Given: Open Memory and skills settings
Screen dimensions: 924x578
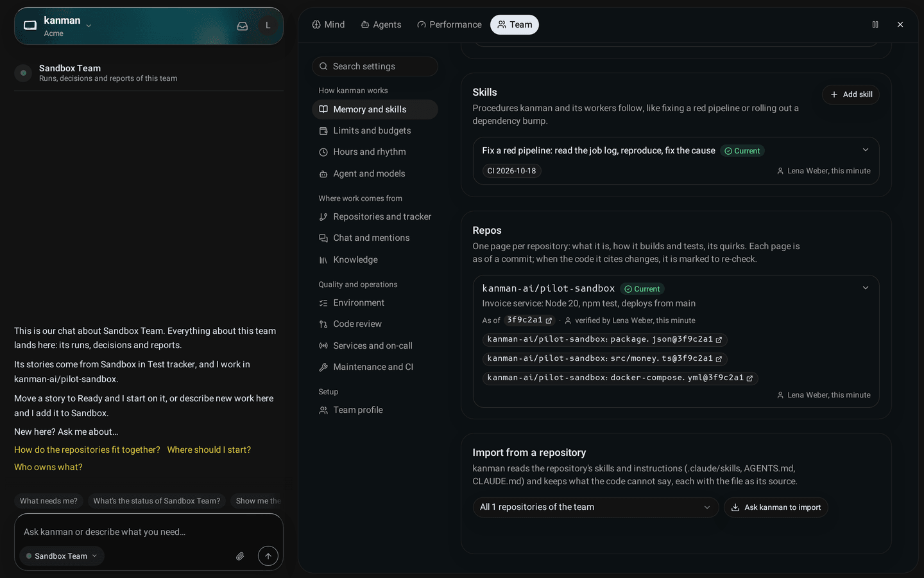Looking at the screenshot, I should [x=375, y=109].
